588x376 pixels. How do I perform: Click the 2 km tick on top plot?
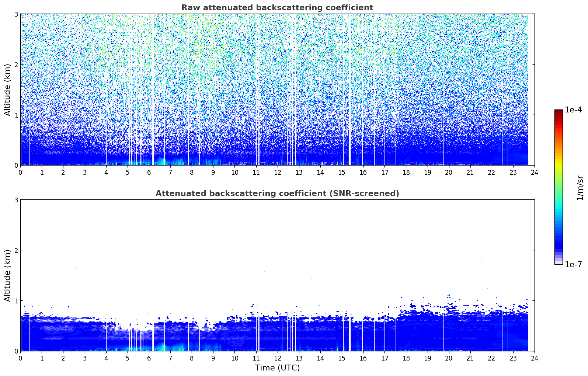pos(16,65)
